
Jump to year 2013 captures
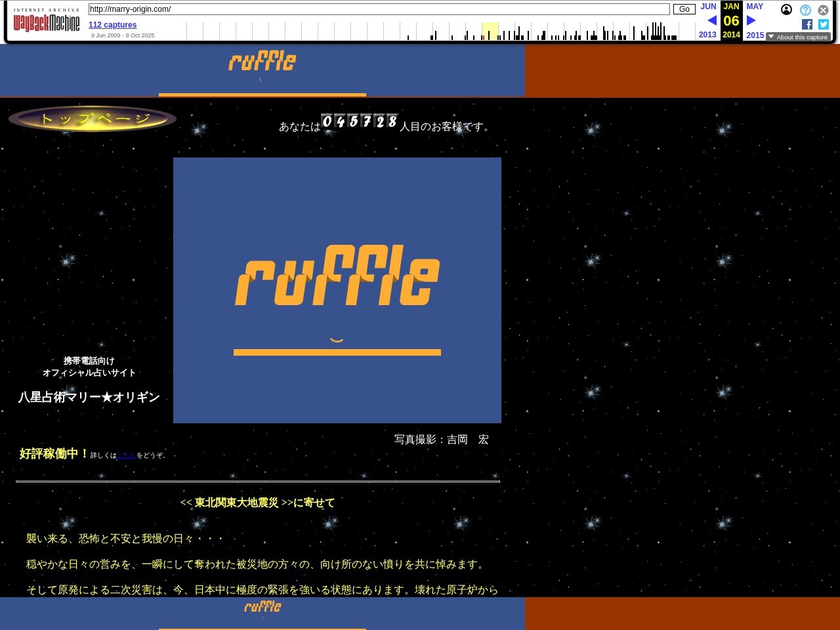(707, 35)
